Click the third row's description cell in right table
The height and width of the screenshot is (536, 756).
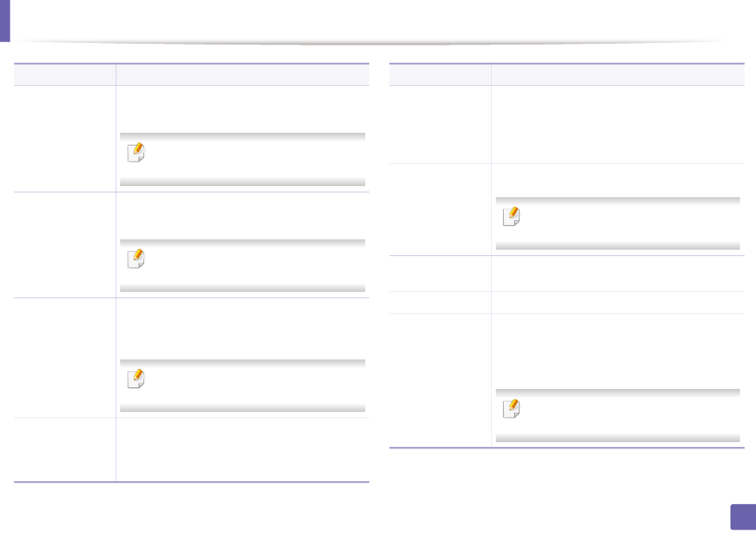[618, 274]
